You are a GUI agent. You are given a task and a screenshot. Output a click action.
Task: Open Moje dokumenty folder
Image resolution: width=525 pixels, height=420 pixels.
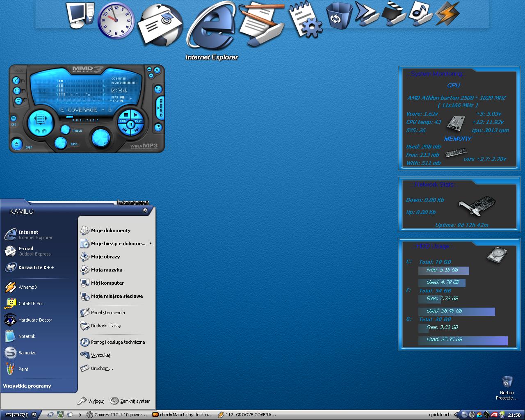pyautogui.click(x=116, y=231)
